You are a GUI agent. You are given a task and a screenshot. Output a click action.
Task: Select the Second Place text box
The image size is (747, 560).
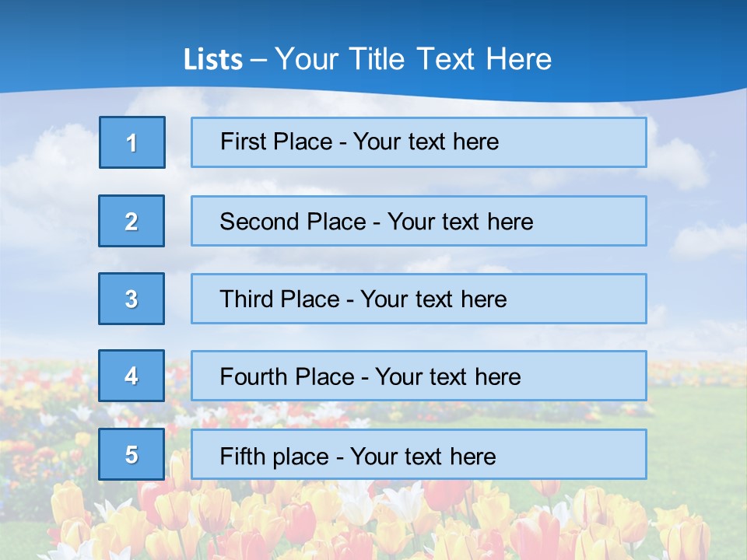[419, 221]
